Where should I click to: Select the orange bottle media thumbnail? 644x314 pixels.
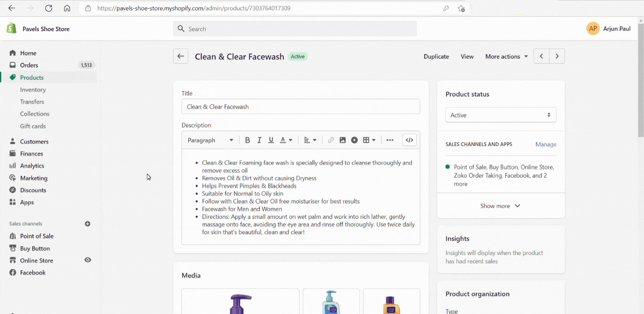[x=392, y=301]
